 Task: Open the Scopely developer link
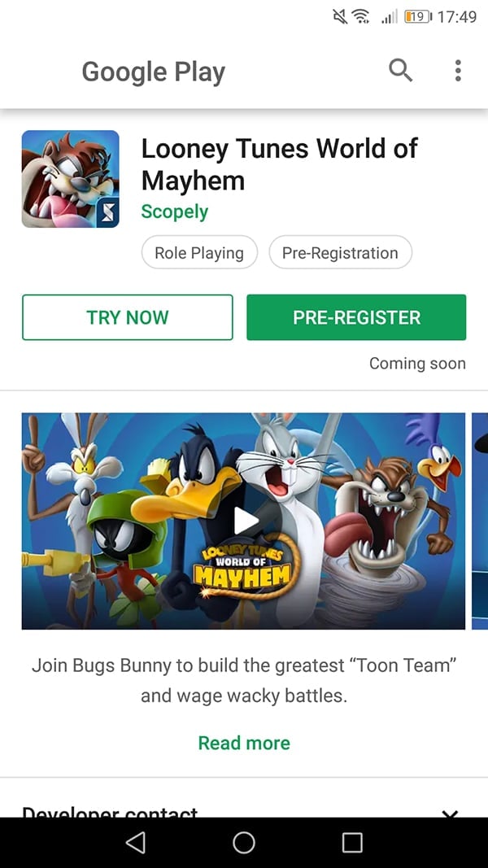(x=175, y=212)
